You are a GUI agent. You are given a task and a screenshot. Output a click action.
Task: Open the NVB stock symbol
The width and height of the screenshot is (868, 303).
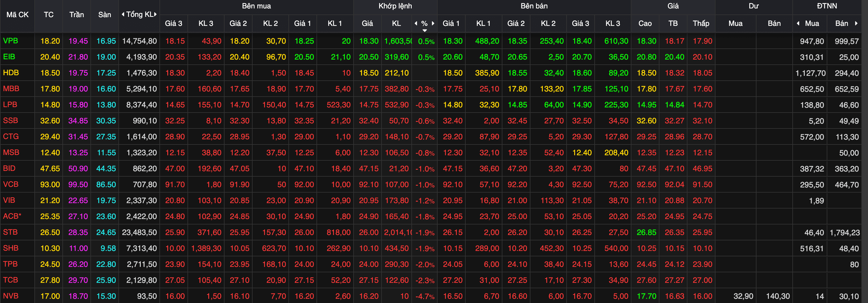click(x=11, y=295)
